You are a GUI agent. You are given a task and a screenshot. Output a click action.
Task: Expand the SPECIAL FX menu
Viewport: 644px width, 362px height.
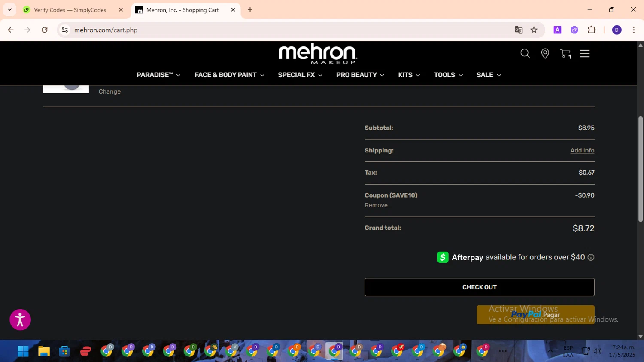[300, 75]
